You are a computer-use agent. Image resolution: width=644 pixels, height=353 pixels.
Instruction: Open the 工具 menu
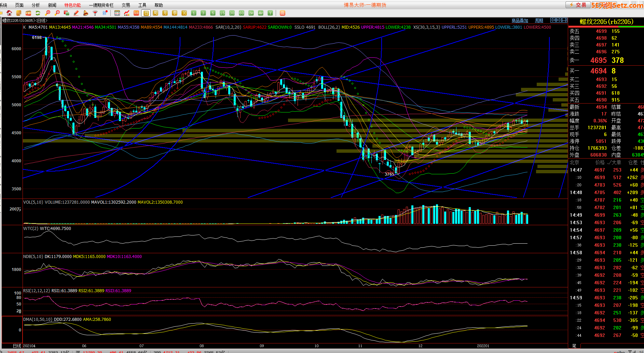tap(142, 5)
